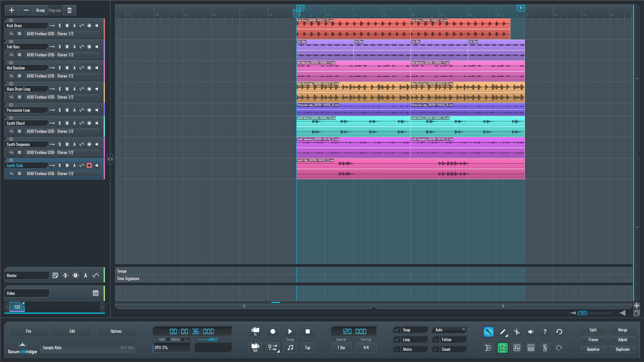The height and width of the screenshot is (362, 644).
Task: Click the MIDI-to-audio routing icon
Action: (x=273, y=348)
